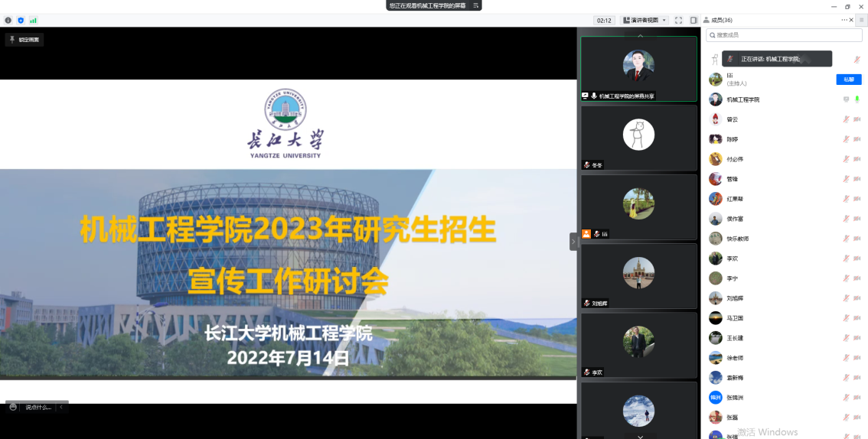Toggle the camera icon for member 陈婷
The width and height of the screenshot is (868, 439).
[857, 139]
